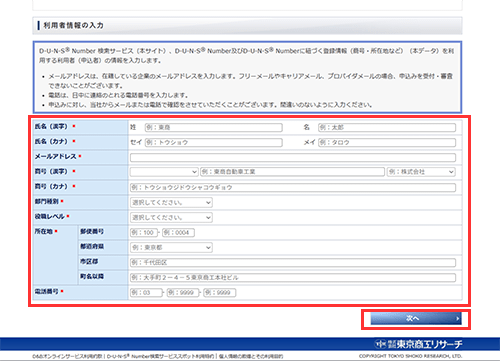Focus the メイ katakana given-name field
The height and width of the screenshot is (361, 500).
tap(387, 142)
